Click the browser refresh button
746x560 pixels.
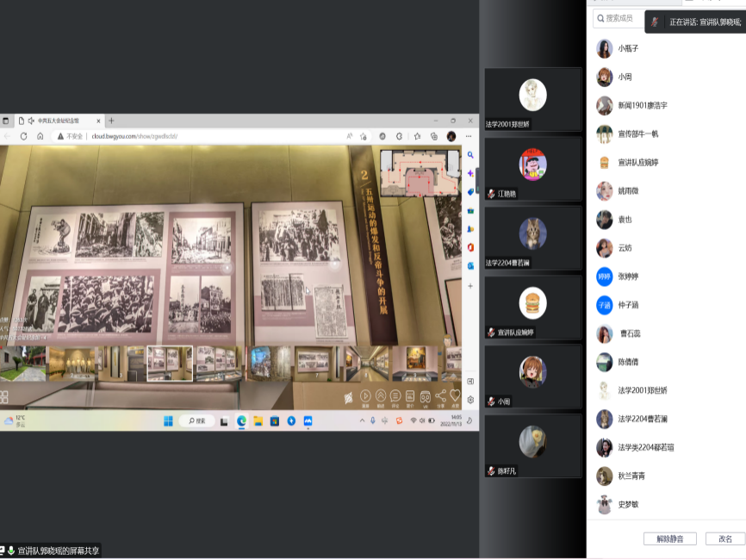click(23, 136)
